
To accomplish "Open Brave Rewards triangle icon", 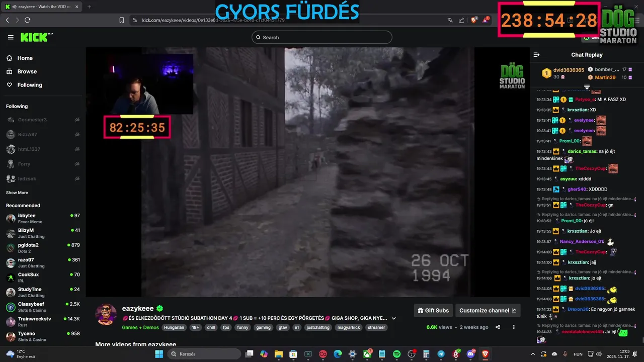I will click(x=486, y=20).
